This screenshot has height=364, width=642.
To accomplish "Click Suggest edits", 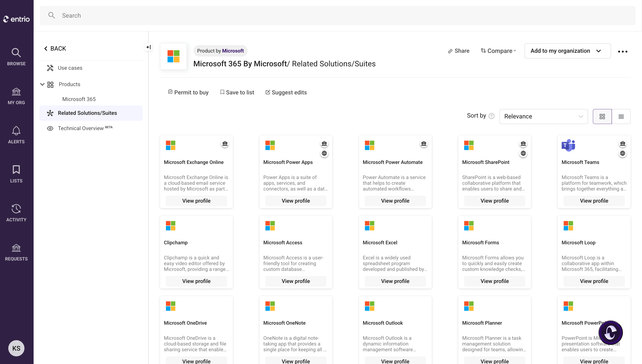I will pos(286,92).
